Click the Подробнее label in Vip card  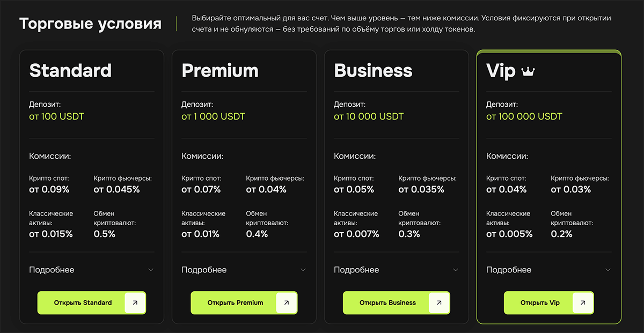[x=509, y=270]
